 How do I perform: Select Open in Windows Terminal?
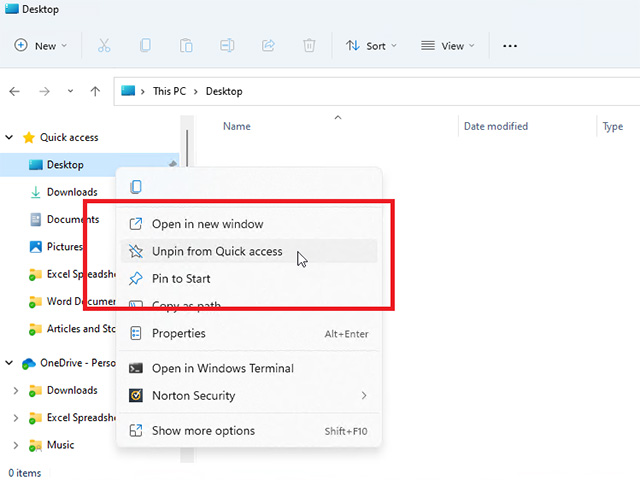[249, 368]
